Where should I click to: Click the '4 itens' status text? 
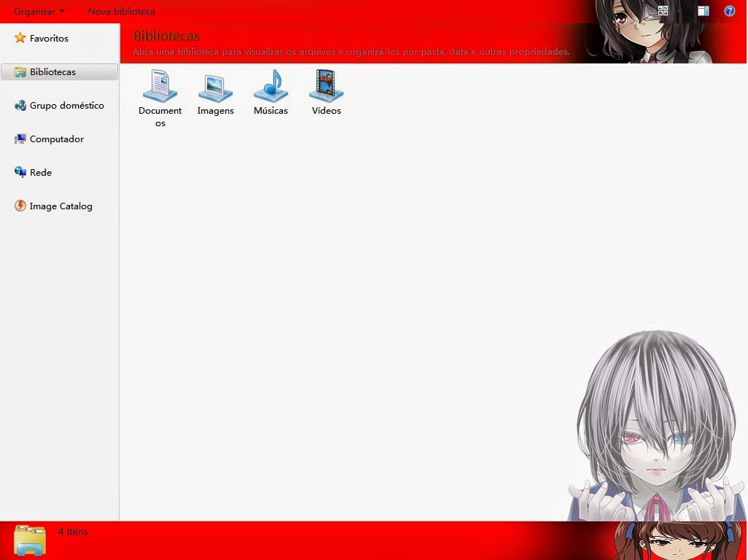coord(73,532)
